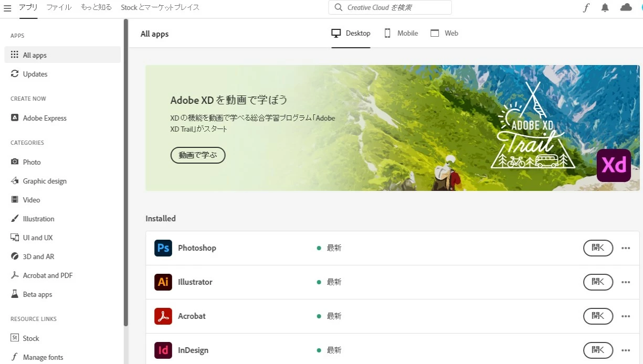
Task: Switch to the Web tab
Action: pyautogui.click(x=444, y=33)
